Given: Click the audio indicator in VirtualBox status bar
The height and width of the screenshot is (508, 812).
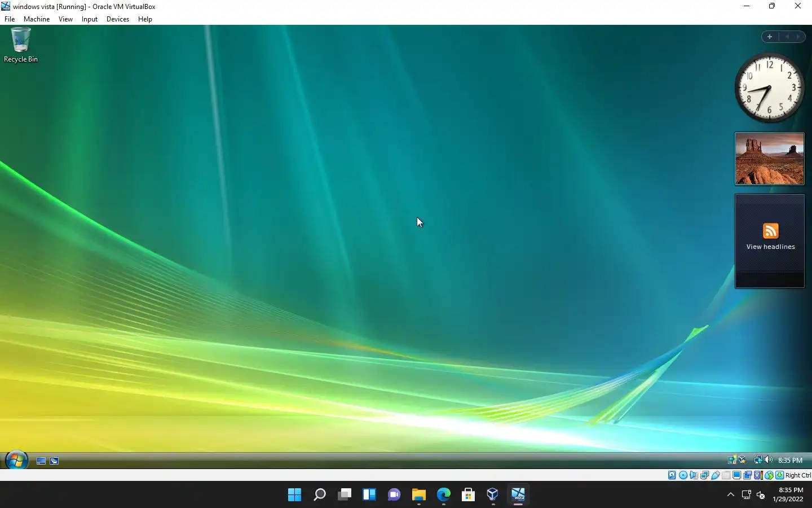Looking at the screenshot, I should tap(694, 475).
